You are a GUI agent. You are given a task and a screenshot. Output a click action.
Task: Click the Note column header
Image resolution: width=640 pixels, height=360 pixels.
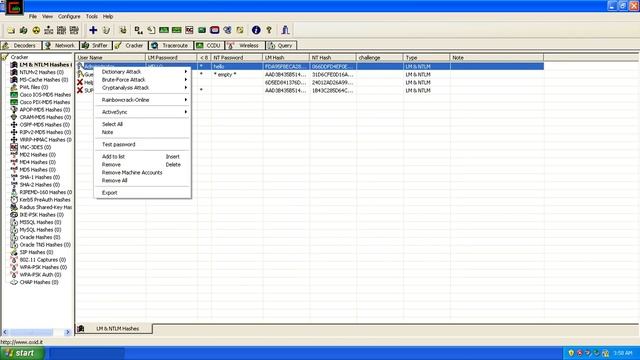[x=497, y=58]
